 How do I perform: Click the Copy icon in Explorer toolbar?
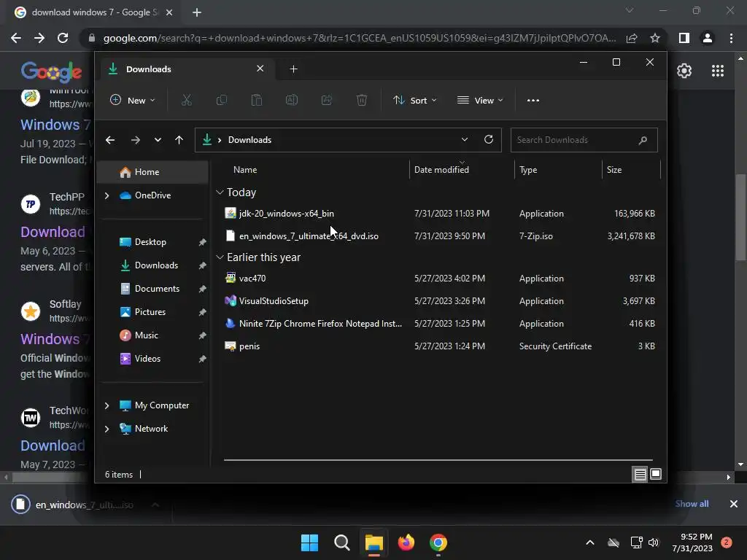point(222,100)
